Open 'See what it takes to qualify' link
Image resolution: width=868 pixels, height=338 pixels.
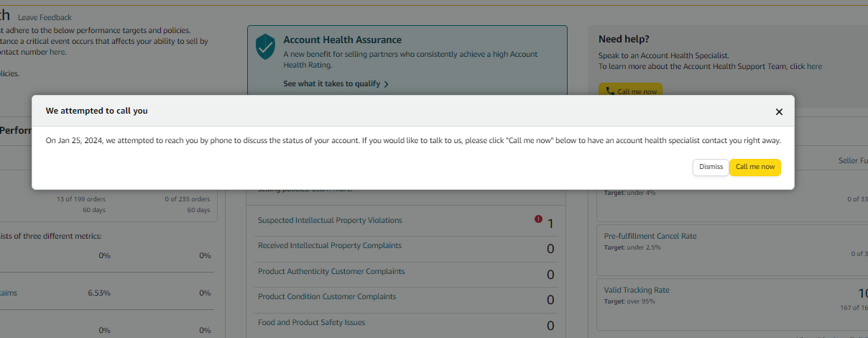coord(331,83)
